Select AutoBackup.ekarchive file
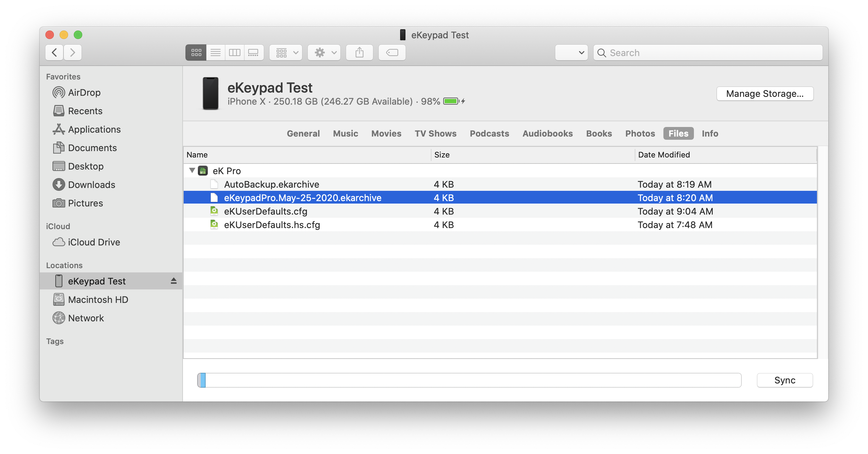 pyautogui.click(x=500, y=184)
